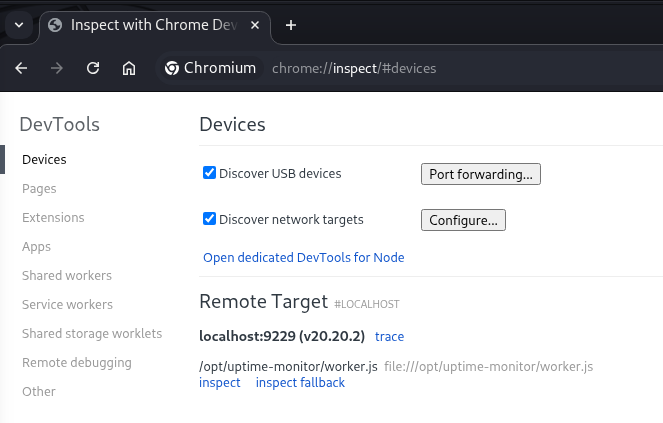Viewport: 663px width, 423px height.
Task: Open dedicated DevTools for Node link
Action: (304, 258)
